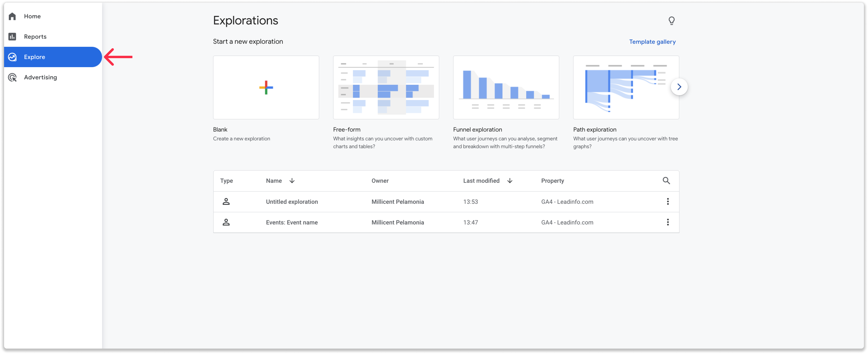868x354 pixels.
Task: Click the Name column header label
Action: [x=274, y=181]
